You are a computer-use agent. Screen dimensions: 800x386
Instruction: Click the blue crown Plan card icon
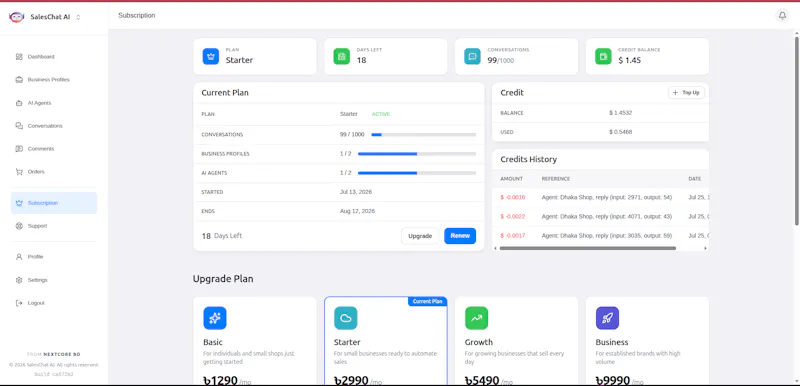pos(211,56)
